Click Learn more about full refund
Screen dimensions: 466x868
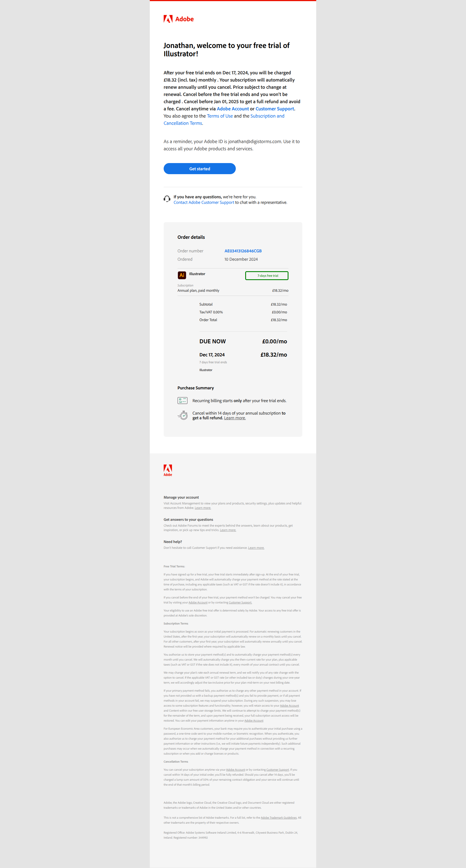235,418
